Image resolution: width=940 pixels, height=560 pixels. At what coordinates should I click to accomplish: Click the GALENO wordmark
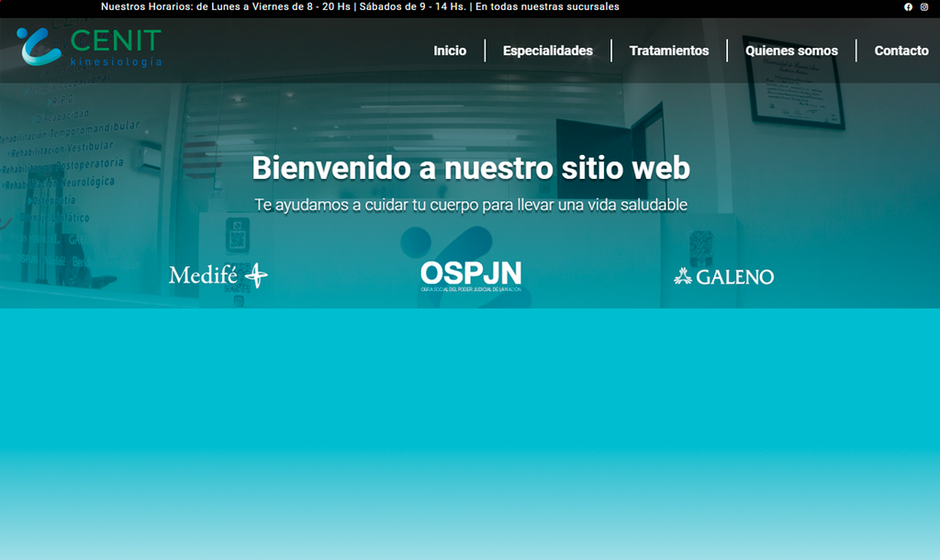[x=735, y=277]
